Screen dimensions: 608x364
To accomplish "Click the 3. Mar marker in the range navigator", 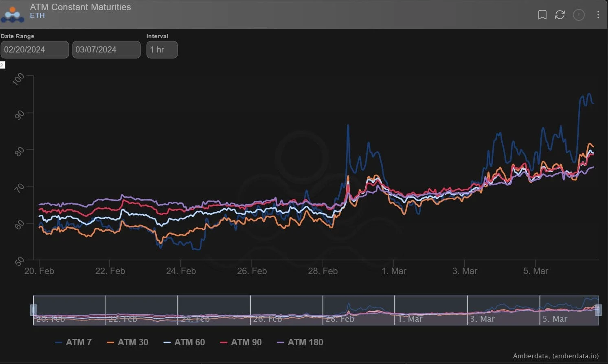I will point(482,319).
